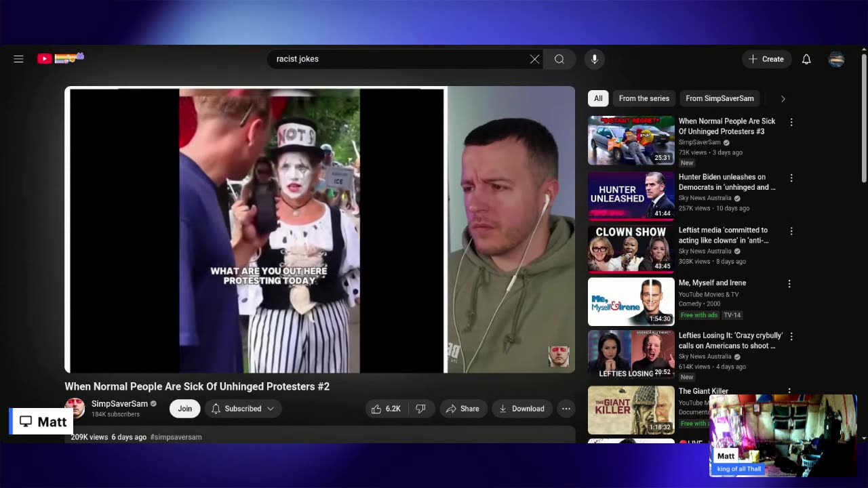Open Clown Show video thumbnail
Screen dimensions: 868x488
click(x=631, y=249)
